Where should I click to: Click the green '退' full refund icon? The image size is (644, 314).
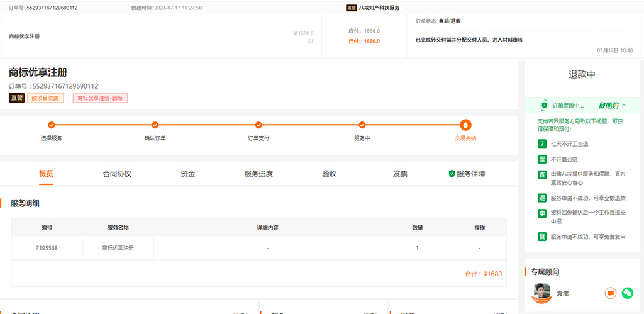541,198
